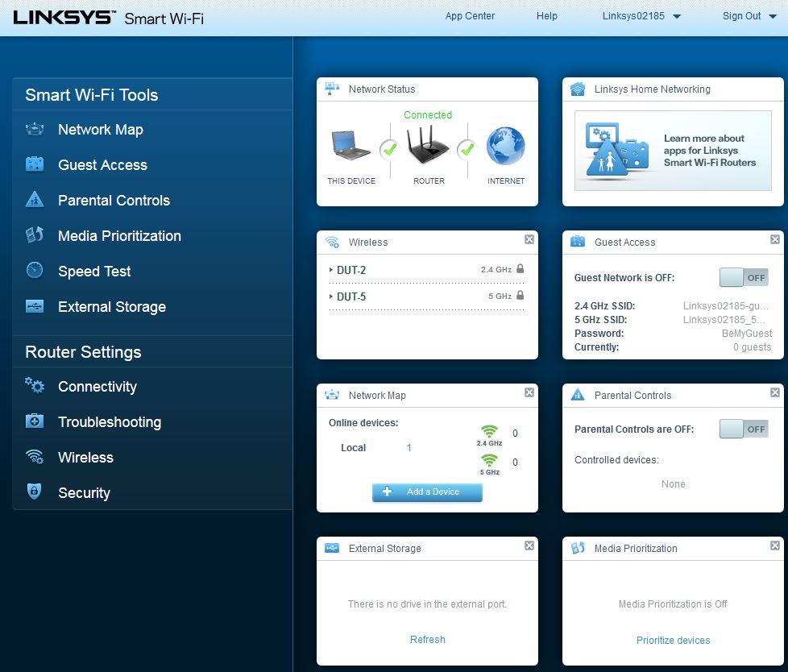Click the Media Prioritization widget header icon
Screen dimensions: 788x672
578,548
